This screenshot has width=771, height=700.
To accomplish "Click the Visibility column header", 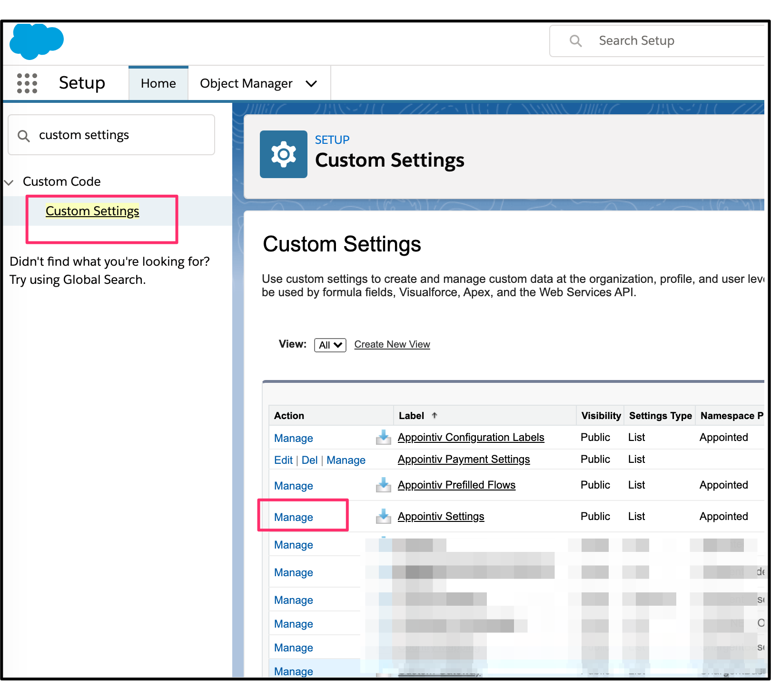I will coord(601,415).
